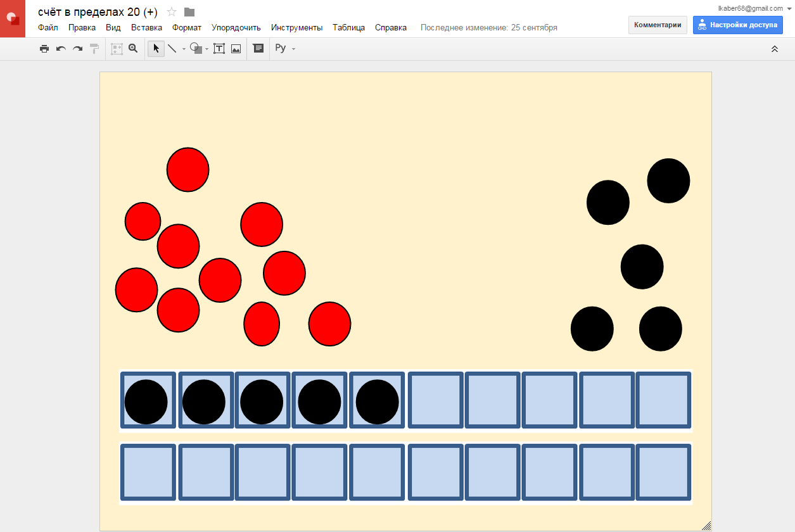The image size is (795, 532).
Task: Expand the shape tool dropdown arrow
Action: [207, 49]
